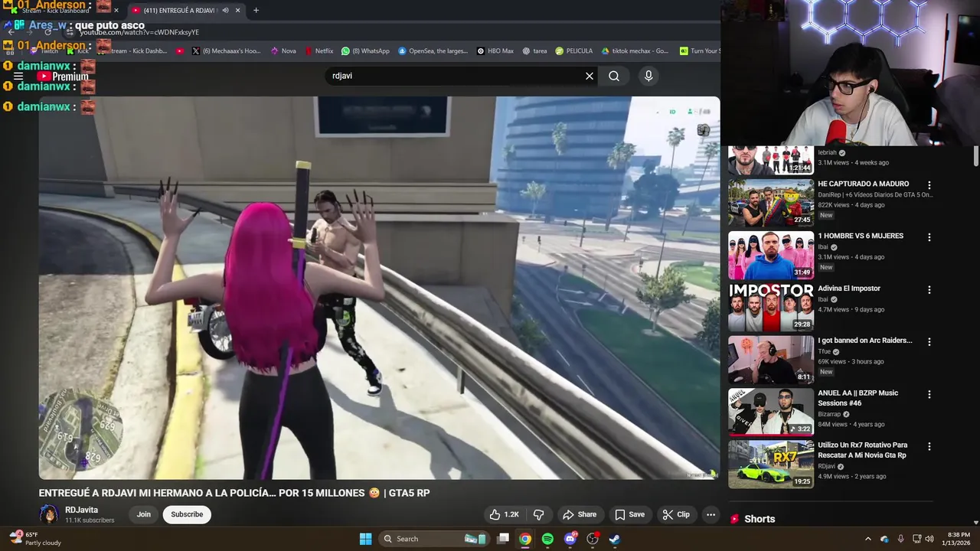This screenshot has height=551, width=980.
Task: Click the YouTube search magnifier button
Action: pos(614,76)
